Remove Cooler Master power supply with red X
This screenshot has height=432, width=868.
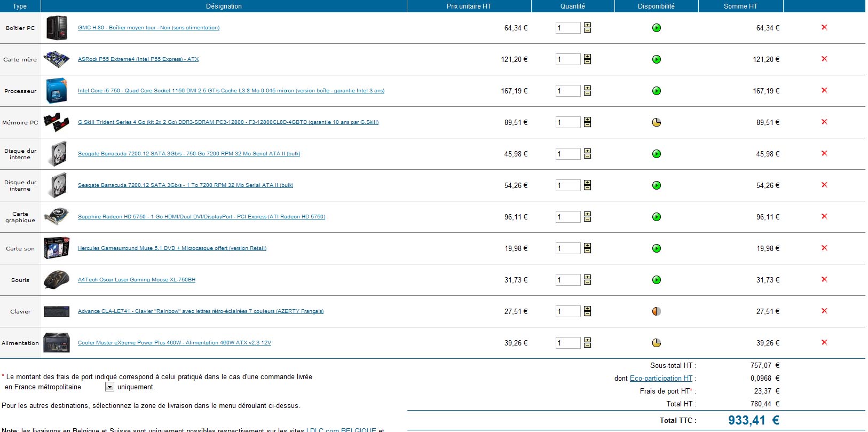tap(824, 342)
